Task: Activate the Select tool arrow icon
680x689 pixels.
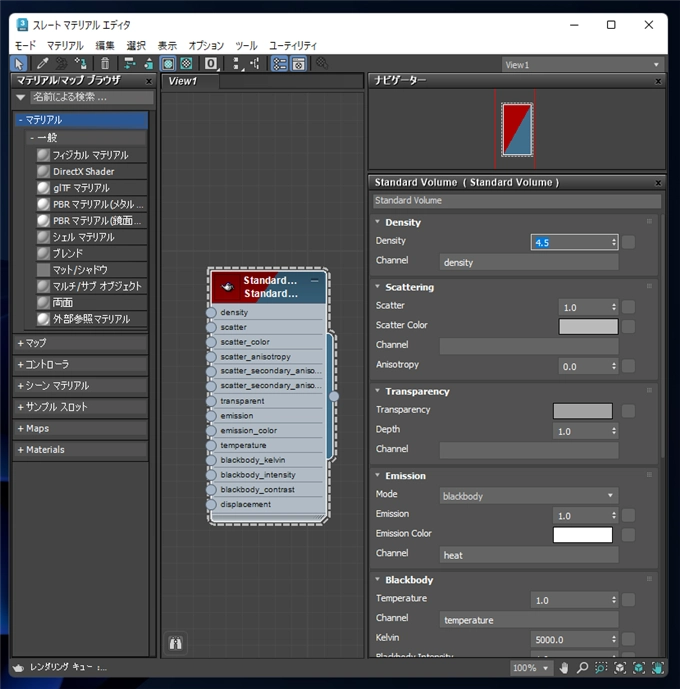Action: point(18,64)
